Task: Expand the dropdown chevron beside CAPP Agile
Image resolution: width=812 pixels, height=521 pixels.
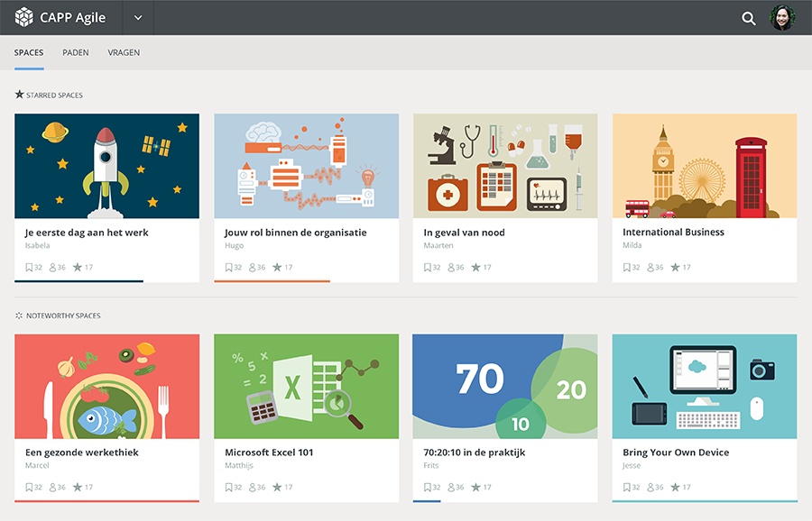Action: pos(138,18)
